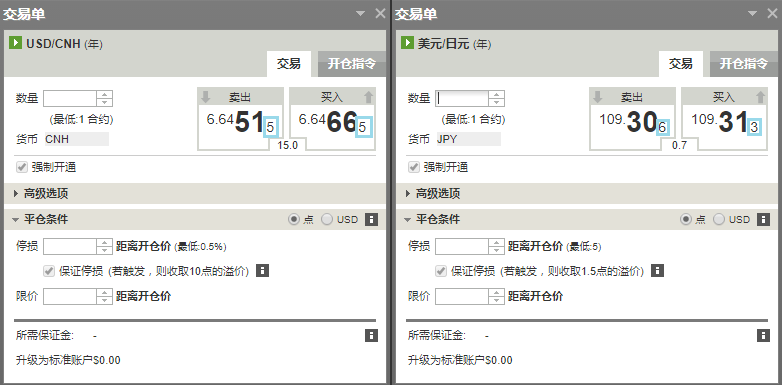The height and width of the screenshot is (385, 782).
Task: Switch to 开仓指令 tab in 美元/日元 panel
Action: (744, 64)
